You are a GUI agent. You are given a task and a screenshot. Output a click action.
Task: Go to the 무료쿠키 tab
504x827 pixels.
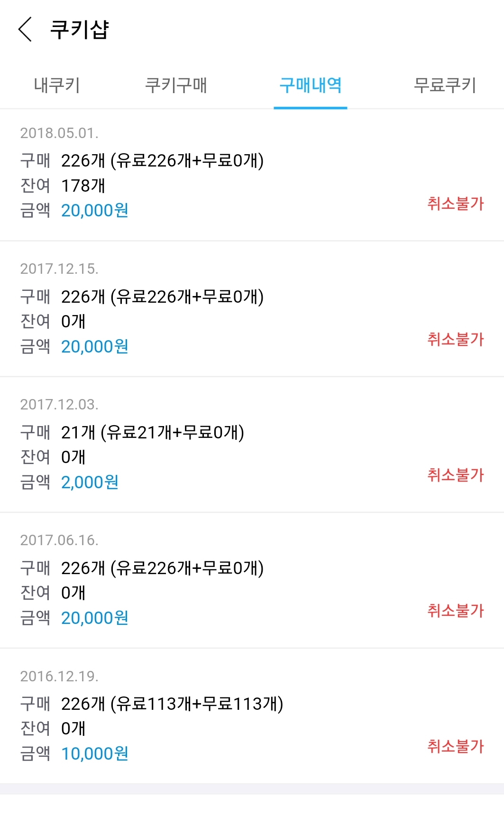pos(445,85)
